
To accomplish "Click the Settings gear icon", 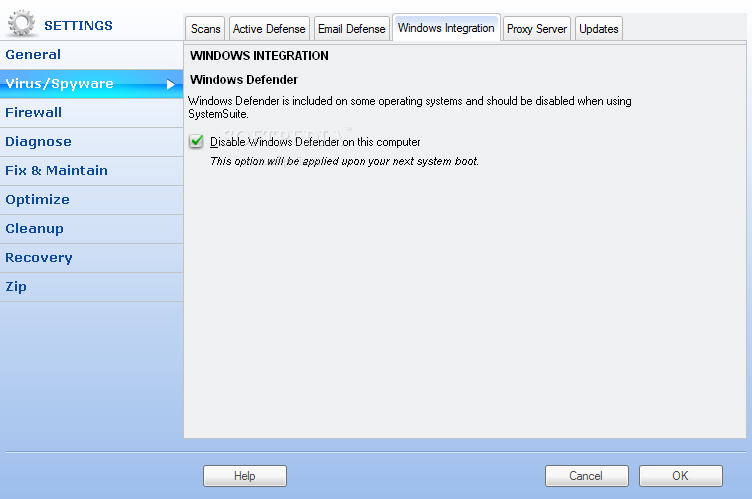I will 22,23.
